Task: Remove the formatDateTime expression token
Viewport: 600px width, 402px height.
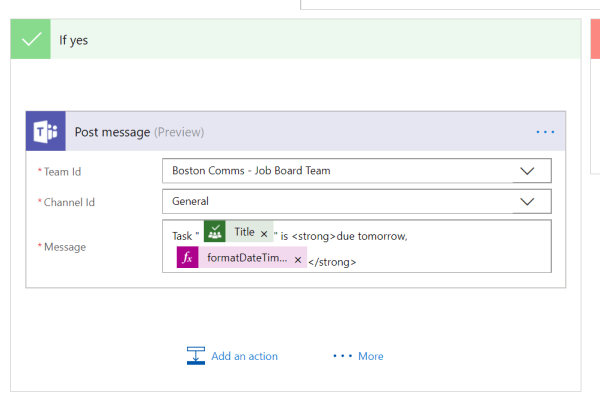Action: 298,260
